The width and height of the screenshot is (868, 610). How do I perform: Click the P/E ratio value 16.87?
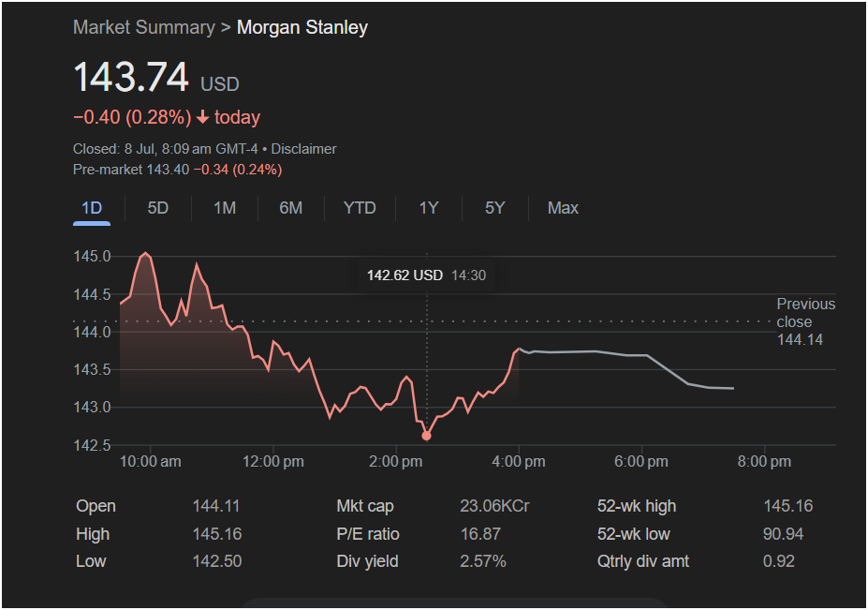(480, 534)
